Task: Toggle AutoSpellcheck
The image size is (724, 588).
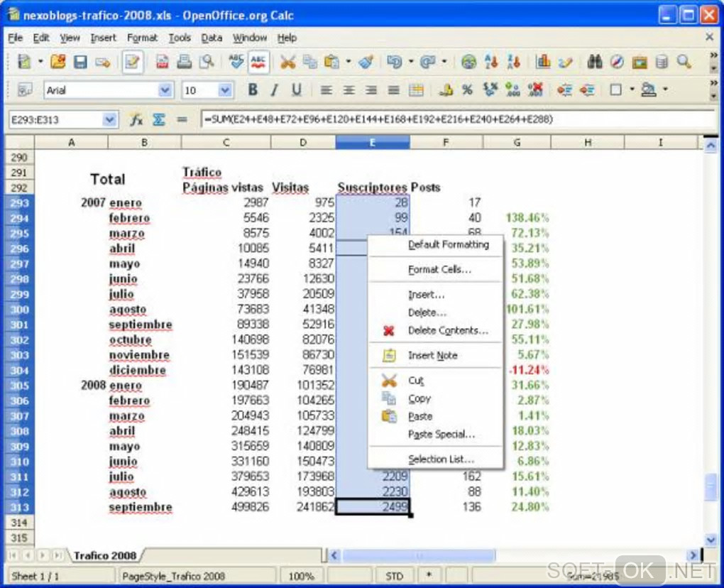Action: tap(258, 62)
